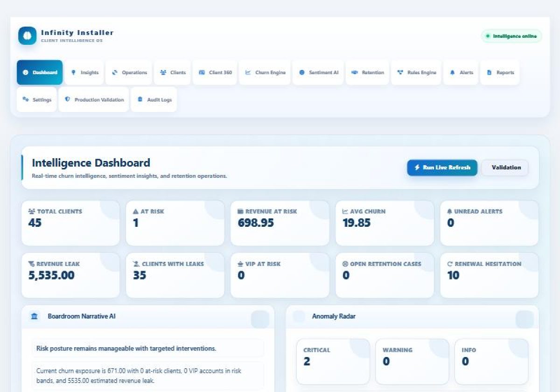Select the Revenue At Risk 698.95 value
Image resolution: width=560 pixels, height=392 pixels.
(256, 223)
